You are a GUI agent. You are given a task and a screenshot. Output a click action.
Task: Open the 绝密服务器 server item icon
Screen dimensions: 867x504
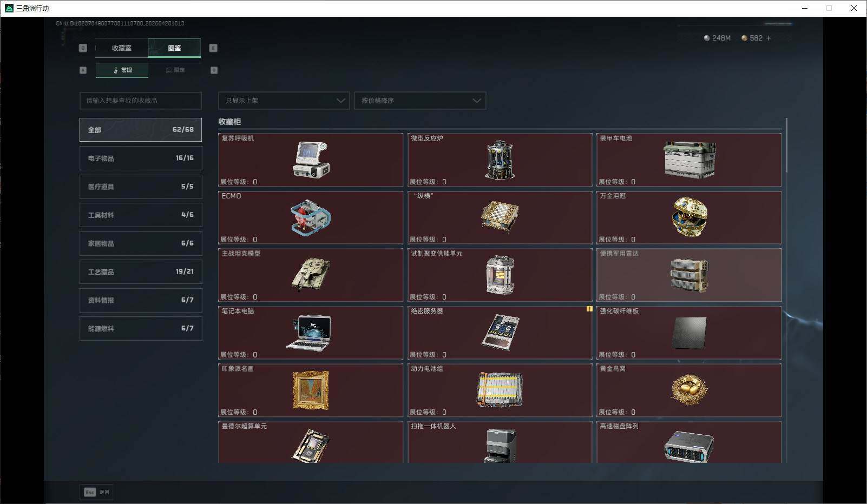[x=501, y=332]
